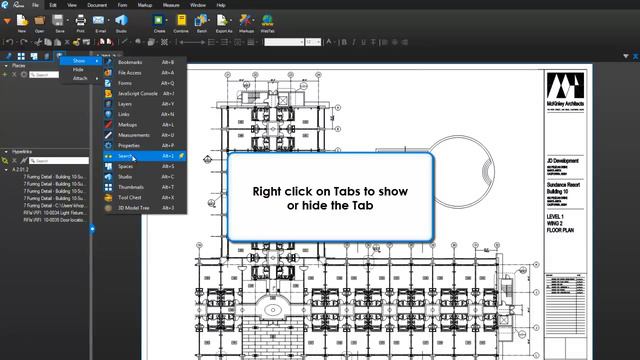Screen dimensions: 640x360
Task: Click the Open folder icon
Action: tap(40, 20)
